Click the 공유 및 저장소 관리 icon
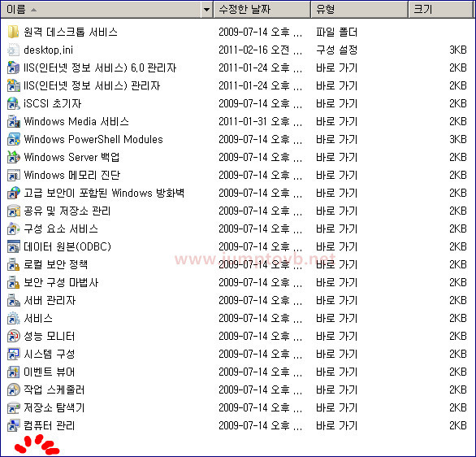Screen dimensions: 476x457 click(13, 211)
